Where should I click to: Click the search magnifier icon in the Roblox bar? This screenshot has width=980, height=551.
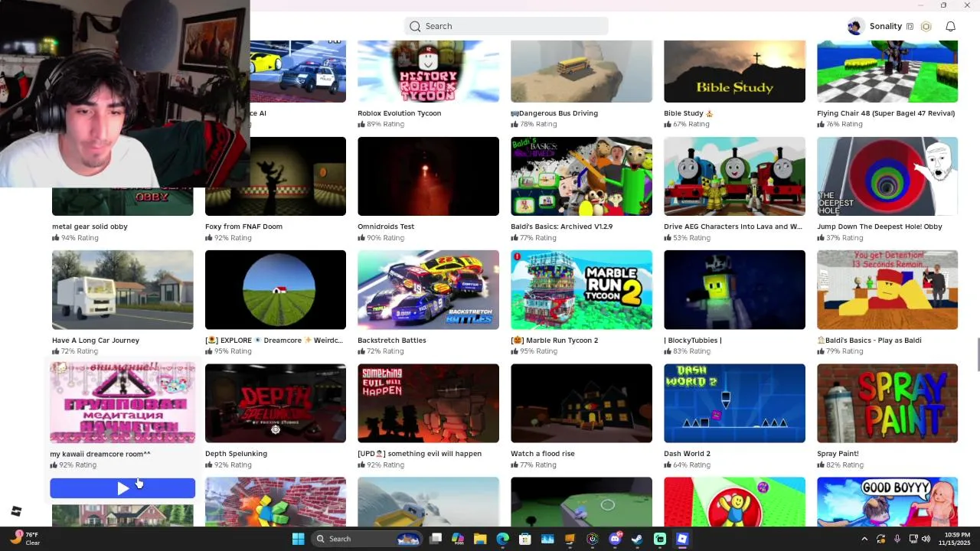coord(415,26)
